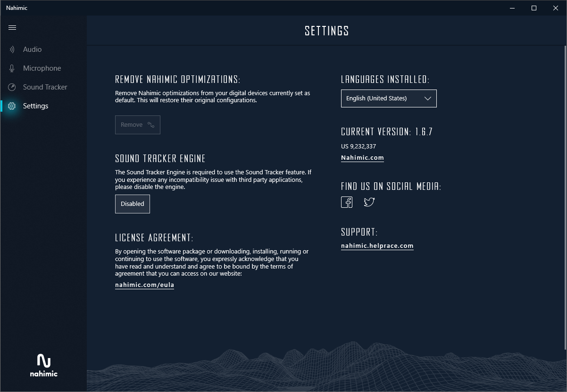Click the Find Us On Social Media heading
Screen dimensions: 567x392
[391, 187]
